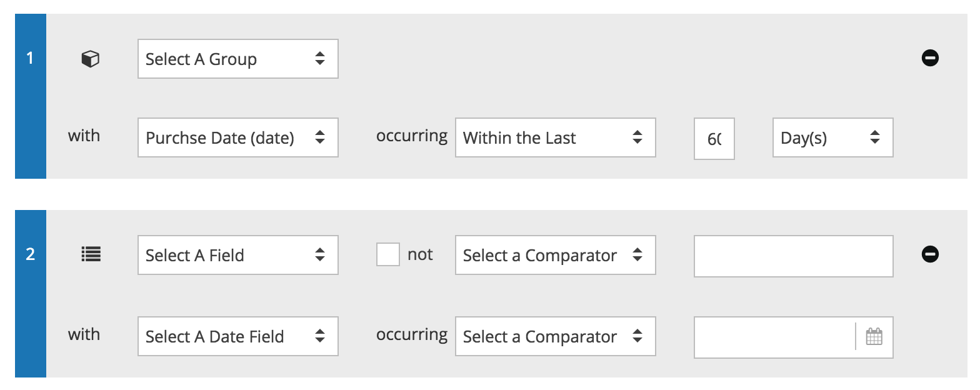Screen dimensions: 980x390
Task: Click the number-of-days field showing 60
Action: tap(714, 138)
